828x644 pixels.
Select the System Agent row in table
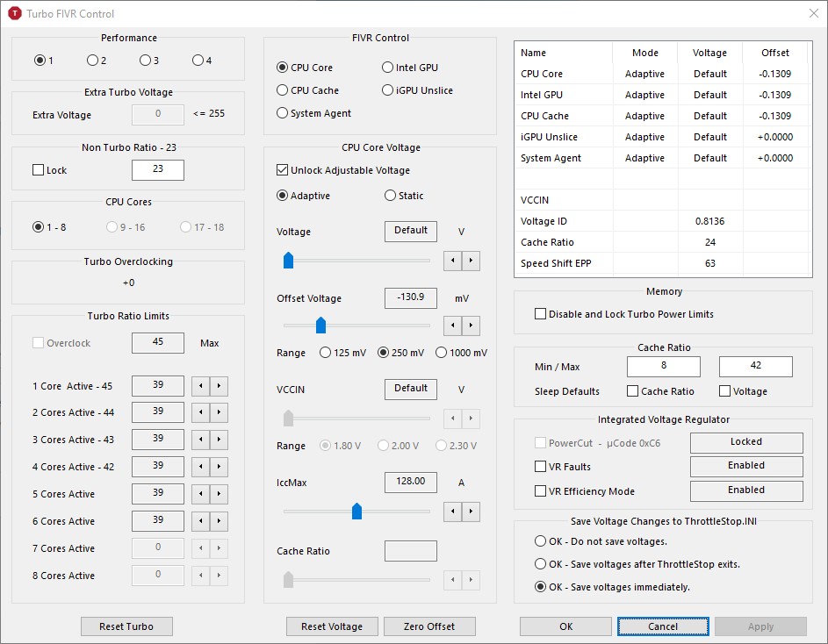click(x=663, y=158)
